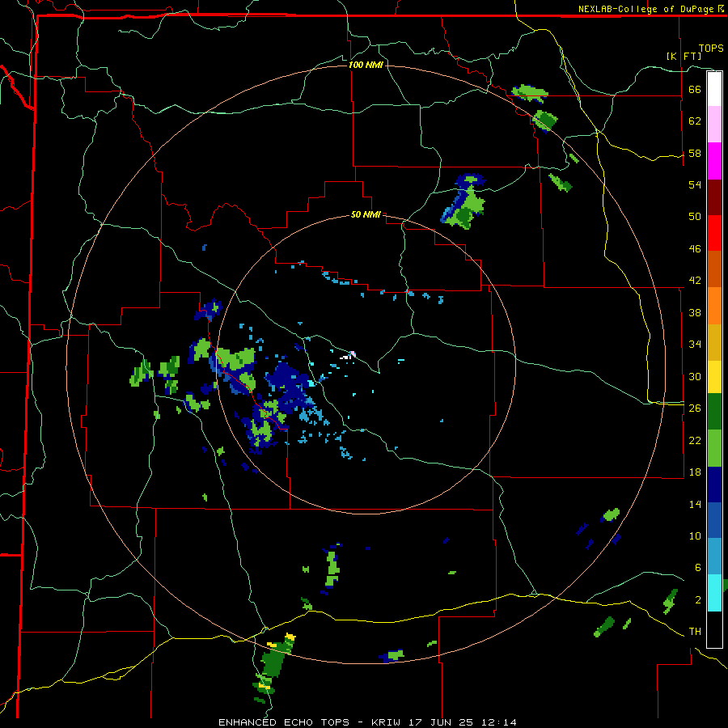Click the TOPS legend title
The image size is (728, 728).
(711, 49)
